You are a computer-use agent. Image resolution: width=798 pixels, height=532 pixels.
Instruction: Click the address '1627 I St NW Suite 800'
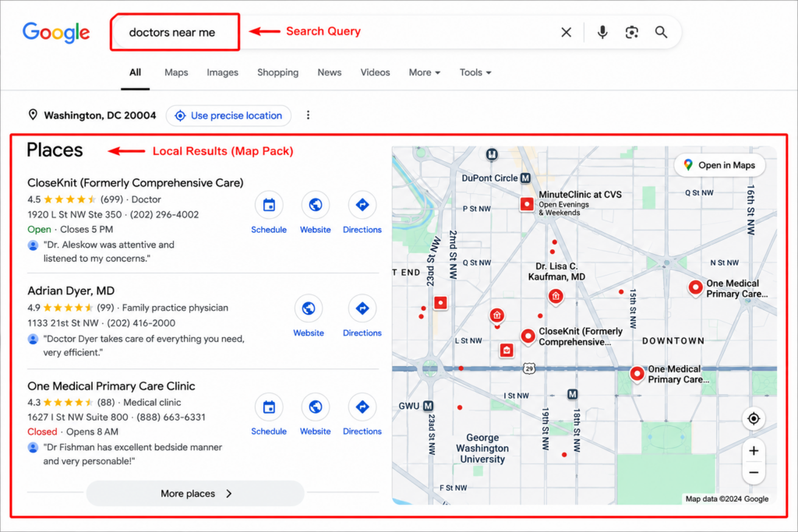pos(78,417)
